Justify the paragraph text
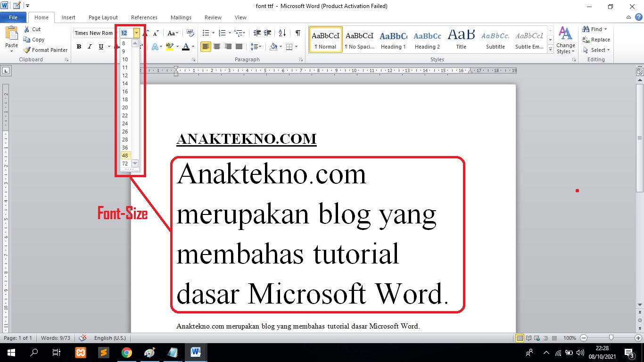Image resolution: width=644 pixels, height=362 pixels. pos(239,47)
